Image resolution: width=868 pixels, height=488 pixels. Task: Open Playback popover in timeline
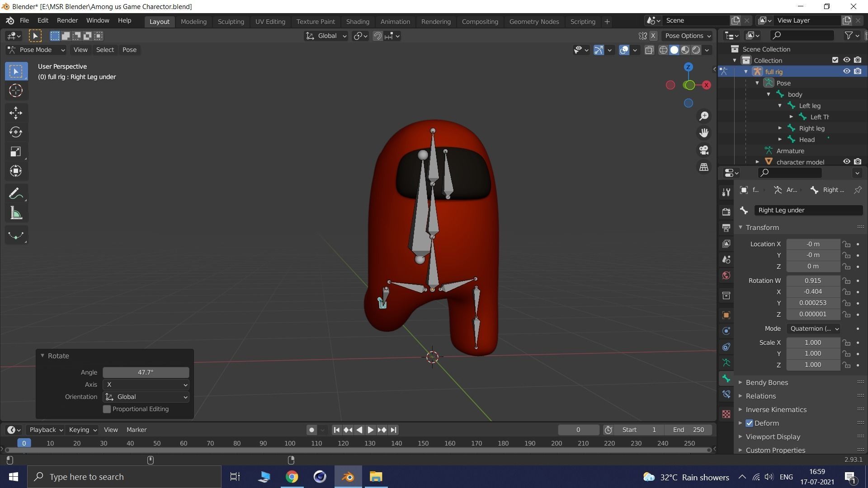point(46,430)
